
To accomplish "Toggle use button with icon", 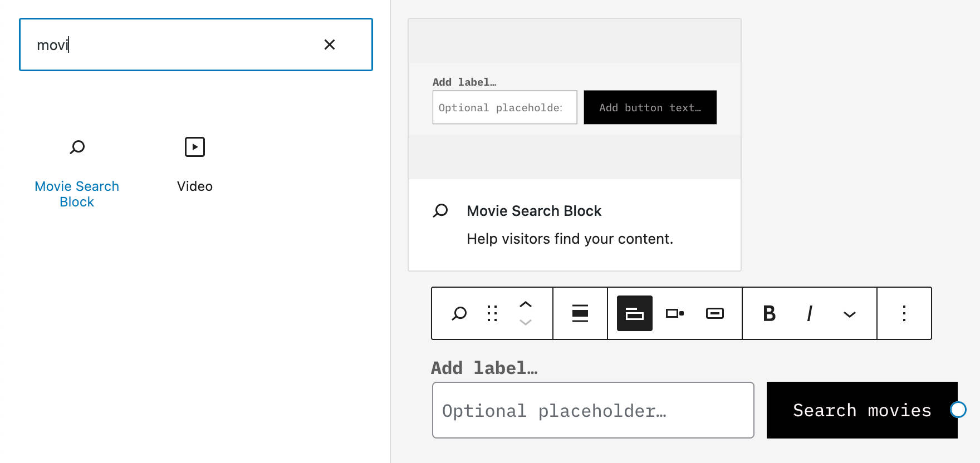I will click(x=714, y=313).
